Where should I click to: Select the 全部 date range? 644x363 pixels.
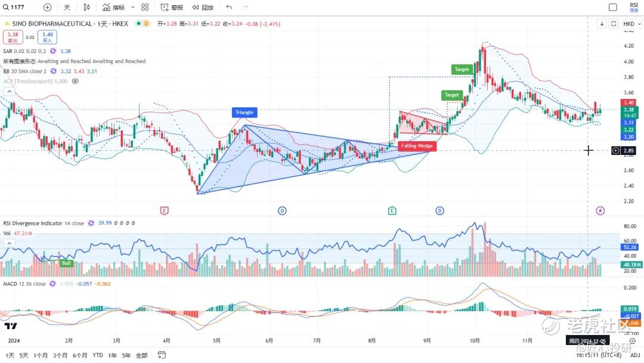pos(142,355)
